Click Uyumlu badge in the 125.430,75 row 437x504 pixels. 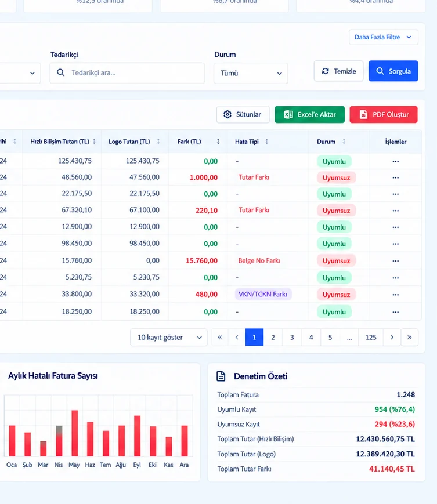coord(334,161)
